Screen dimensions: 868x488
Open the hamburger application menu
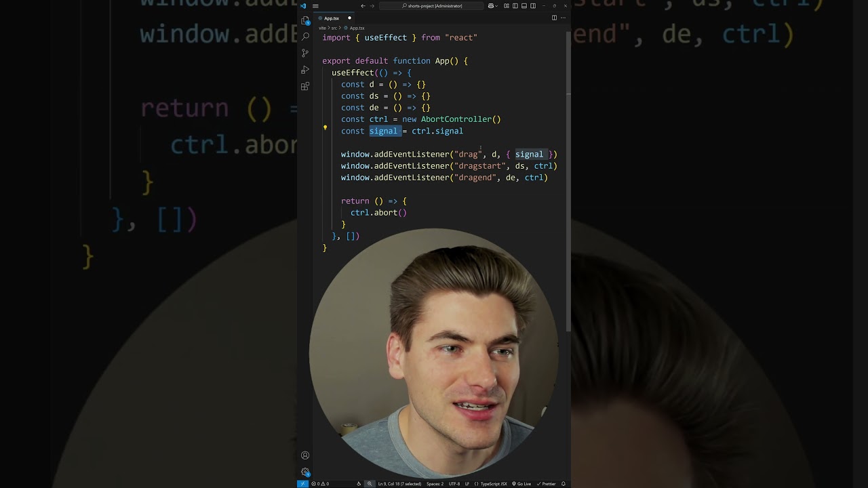coord(315,6)
